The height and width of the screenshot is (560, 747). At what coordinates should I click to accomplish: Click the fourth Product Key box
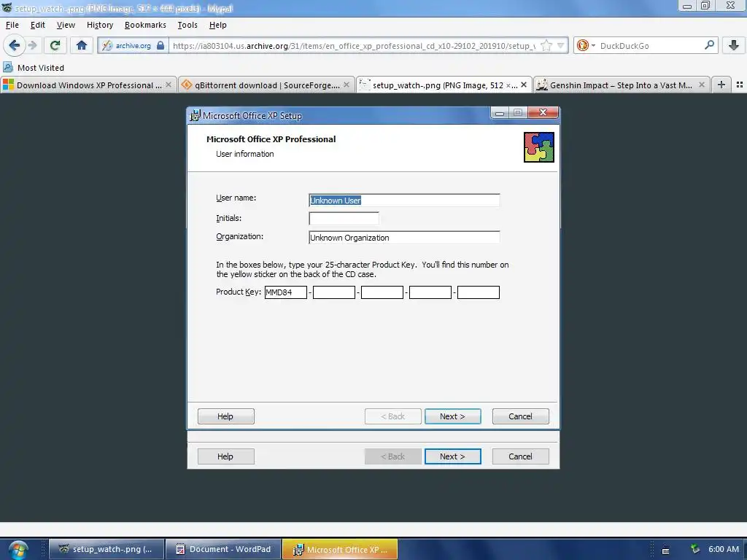tap(430, 292)
